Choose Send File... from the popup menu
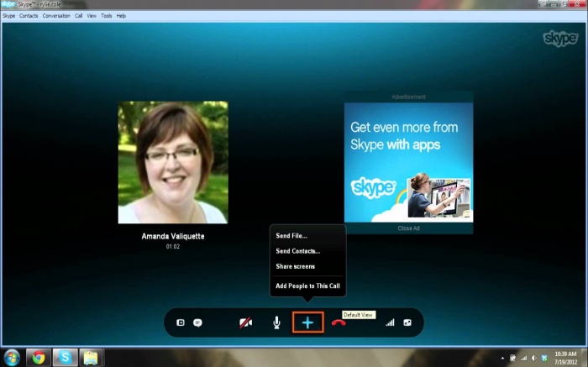The width and height of the screenshot is (588, 367). (291, 236)
